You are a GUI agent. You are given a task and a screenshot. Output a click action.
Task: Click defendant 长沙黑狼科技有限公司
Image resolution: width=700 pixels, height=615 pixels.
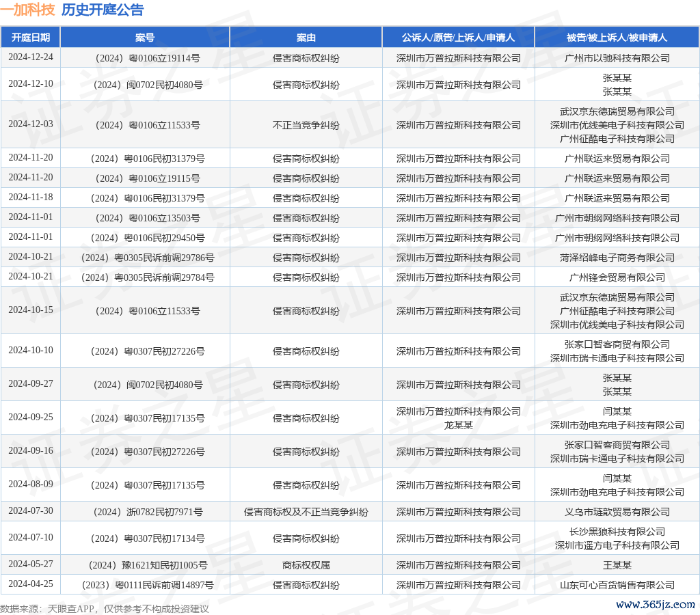[x=617, y=532]
